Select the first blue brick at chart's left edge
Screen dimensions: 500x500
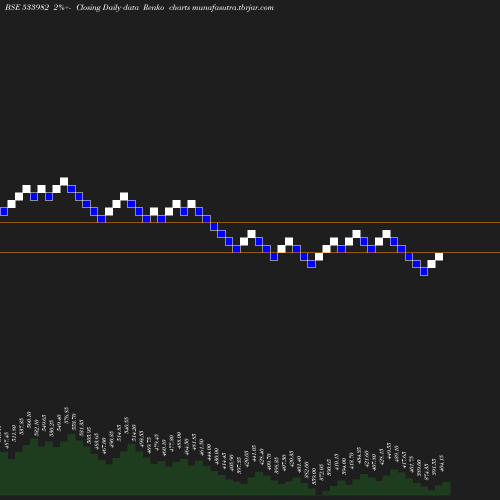pos(4,212)
